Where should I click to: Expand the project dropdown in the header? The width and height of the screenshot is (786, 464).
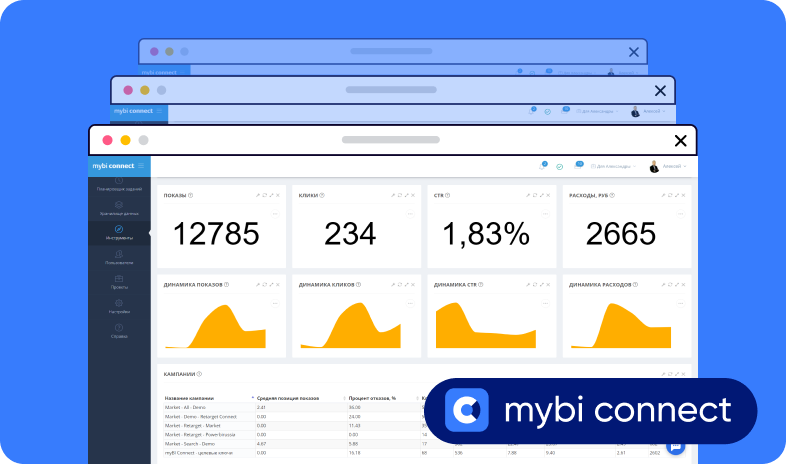[613, 166]
